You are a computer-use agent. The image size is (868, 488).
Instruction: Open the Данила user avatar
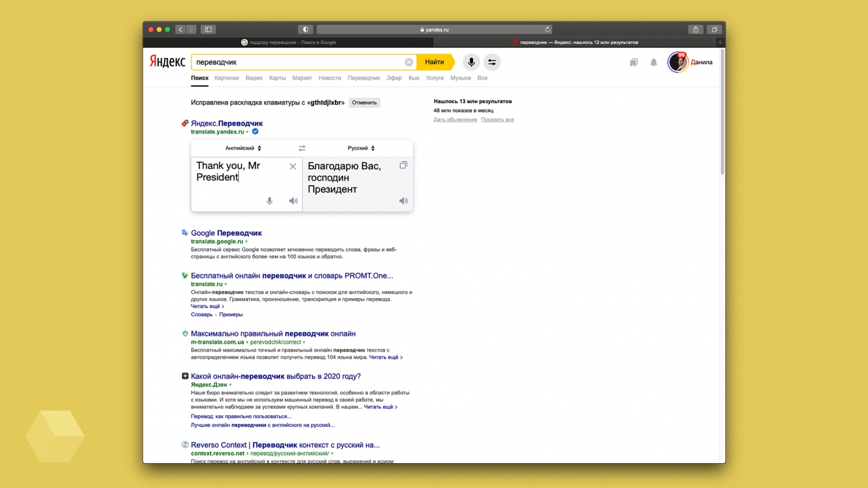678,62
